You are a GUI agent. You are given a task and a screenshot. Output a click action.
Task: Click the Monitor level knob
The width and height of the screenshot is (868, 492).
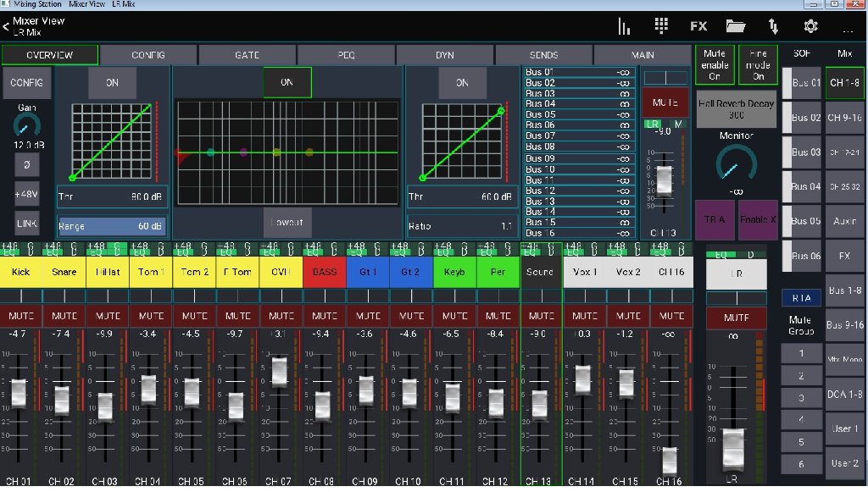pyautogui.click(x=735, y=163)
